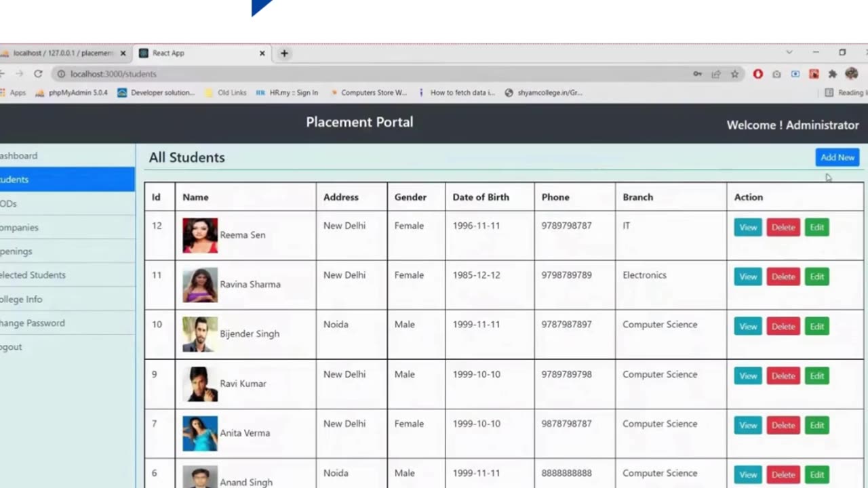Open Companies in the sidebar
Screen dimensions: 868x488
pyautogui.click(x=67, y=228)
